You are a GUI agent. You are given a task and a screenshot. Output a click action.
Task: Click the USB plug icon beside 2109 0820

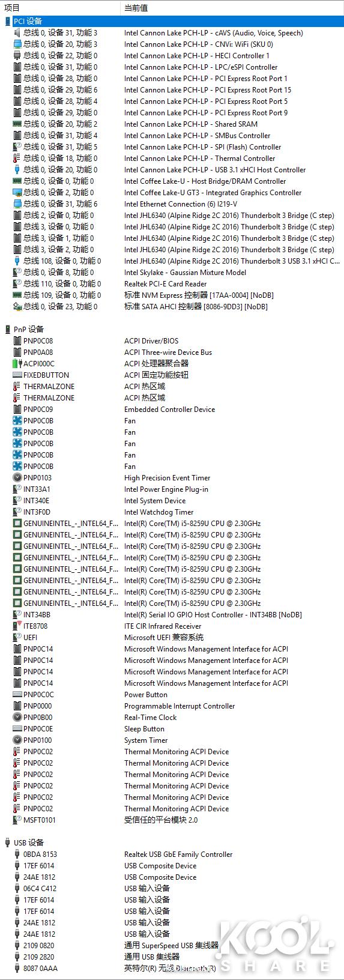17,945
